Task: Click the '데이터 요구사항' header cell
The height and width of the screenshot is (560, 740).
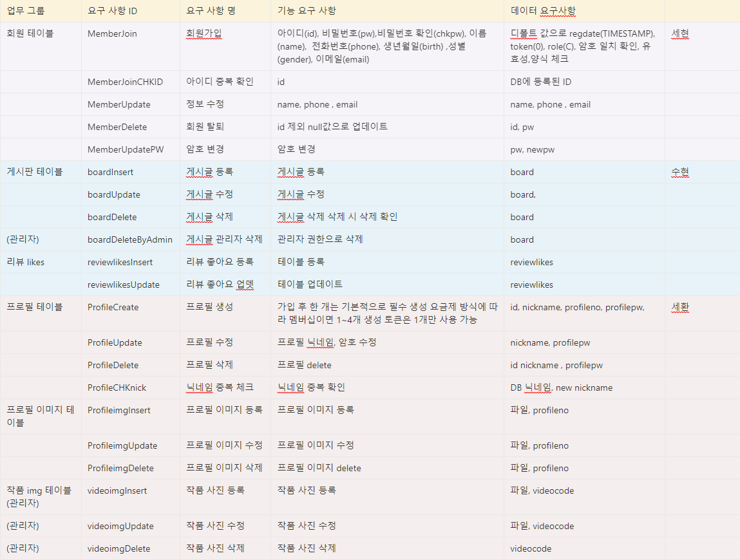Action: (x=584, y=11)
